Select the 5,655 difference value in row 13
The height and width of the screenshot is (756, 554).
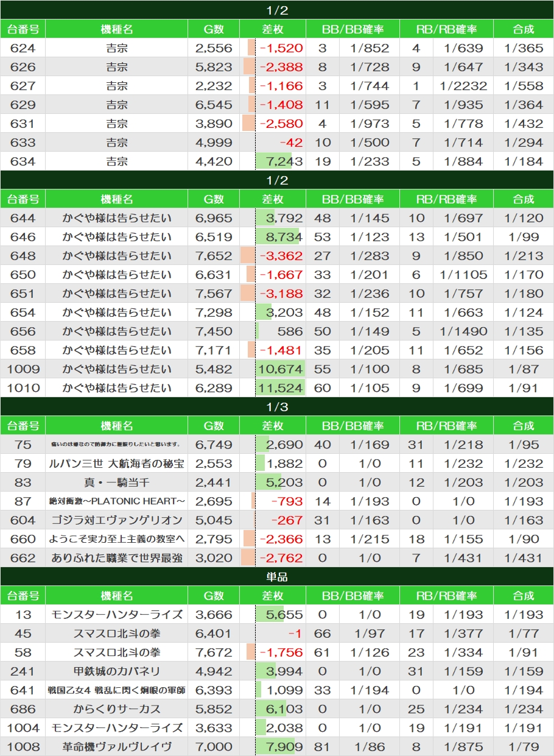[284, 615]
